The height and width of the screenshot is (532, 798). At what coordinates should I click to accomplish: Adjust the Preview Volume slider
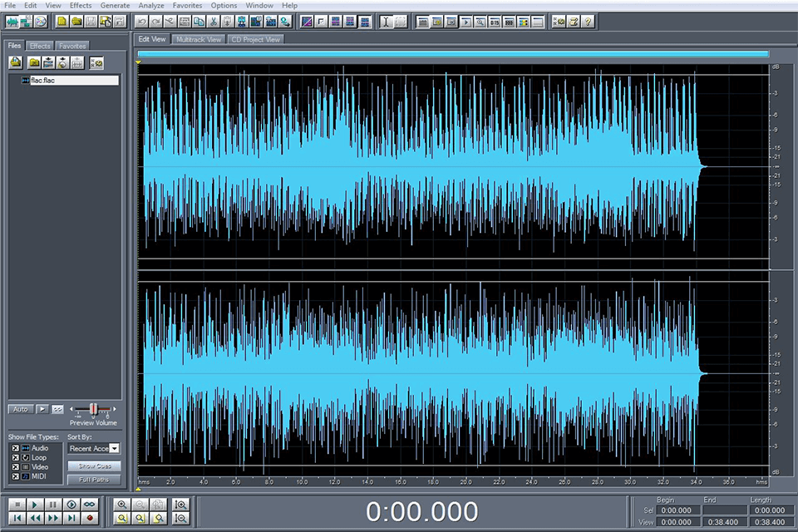[93, 409]
